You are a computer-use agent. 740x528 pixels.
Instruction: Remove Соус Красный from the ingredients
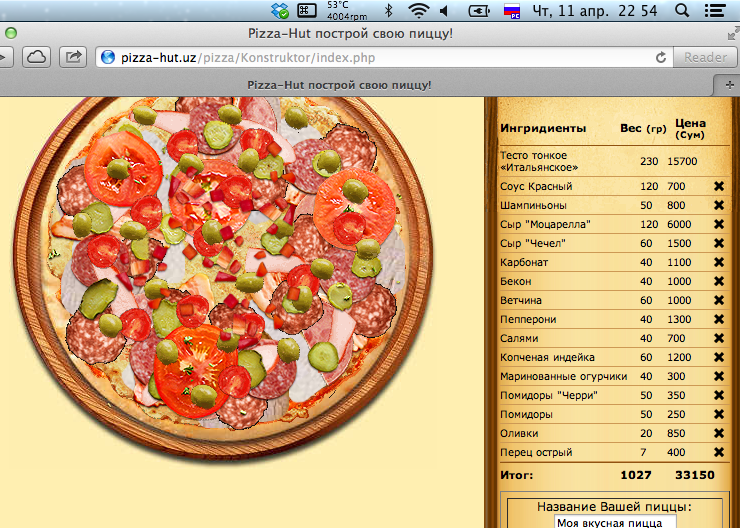(719, 186)
